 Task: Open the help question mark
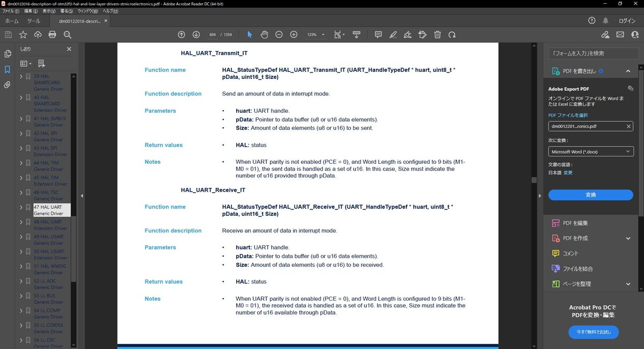click(591, 21)
